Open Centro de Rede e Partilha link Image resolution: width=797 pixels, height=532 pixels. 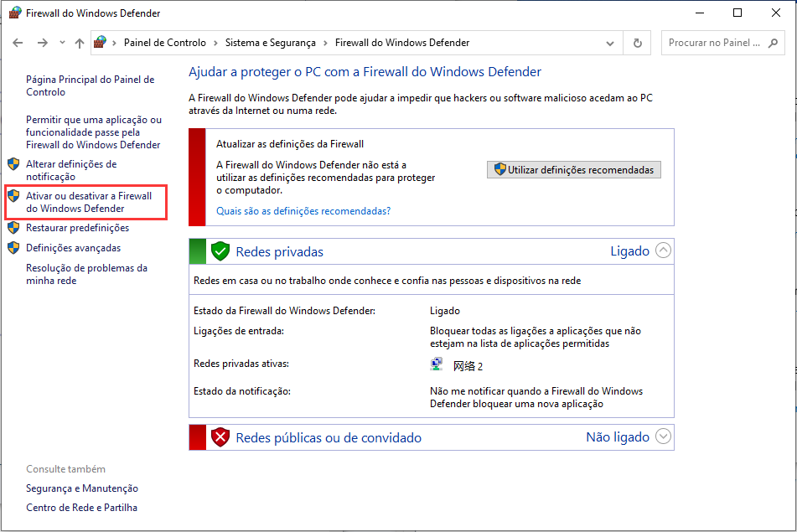81,508
